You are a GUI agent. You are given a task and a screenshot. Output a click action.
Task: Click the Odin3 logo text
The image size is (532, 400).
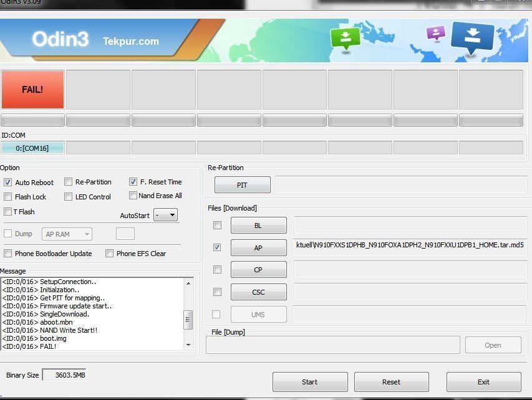click(60, 39)
